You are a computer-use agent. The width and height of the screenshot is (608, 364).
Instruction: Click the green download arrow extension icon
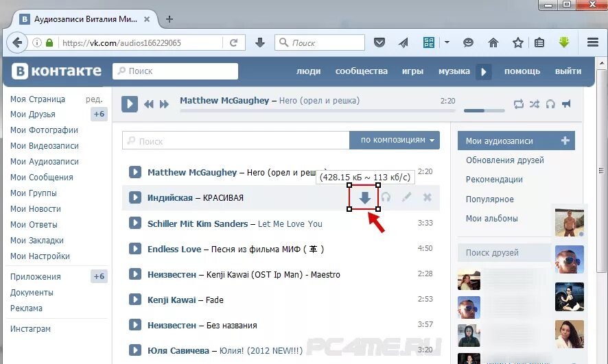pyautogui.click(x=564, y=43)
